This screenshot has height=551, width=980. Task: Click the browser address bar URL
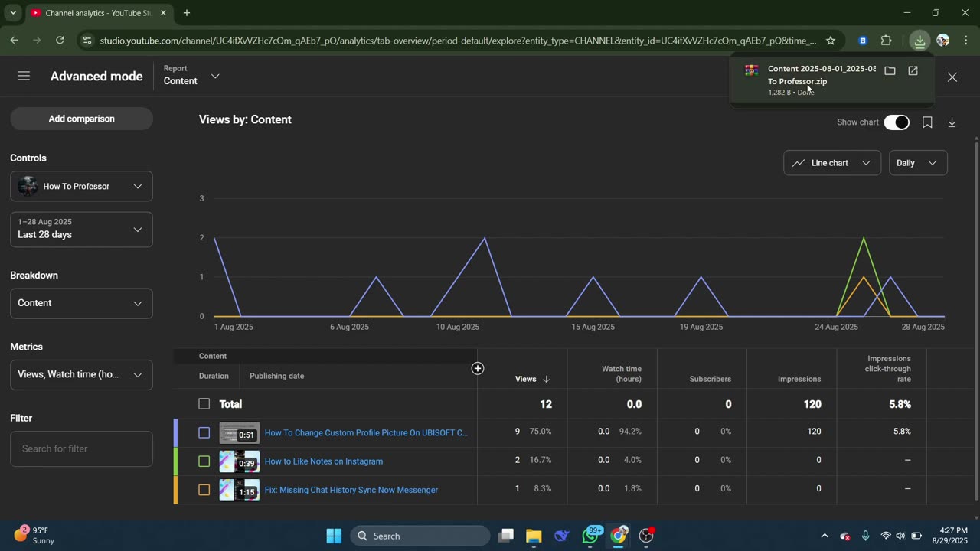(x=458, y=41)
